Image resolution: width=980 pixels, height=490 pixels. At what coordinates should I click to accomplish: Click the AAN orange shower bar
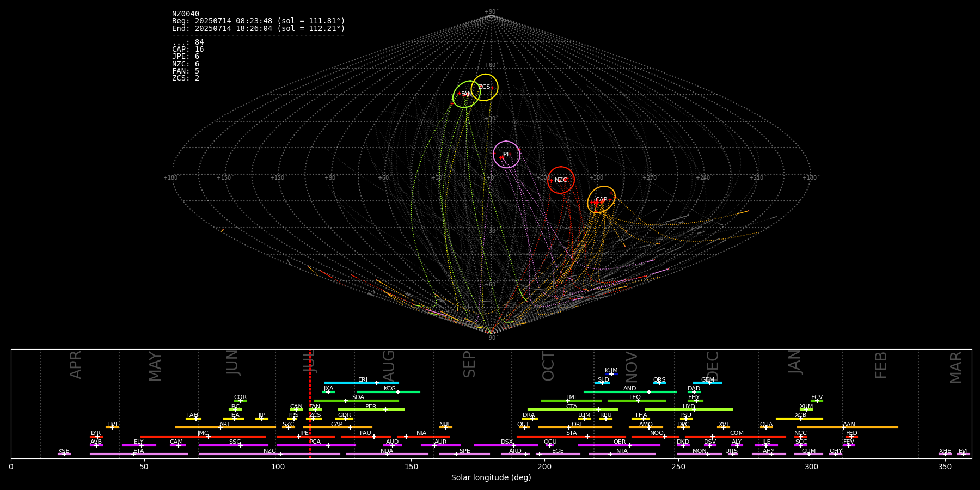click(848, 427)
